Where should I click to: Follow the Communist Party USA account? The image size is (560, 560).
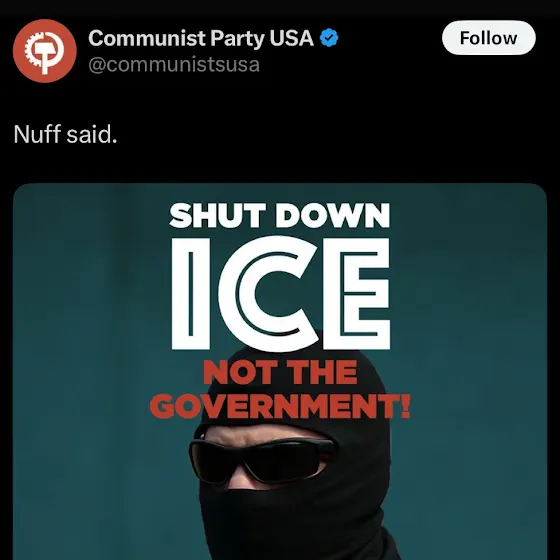point(489,38)
